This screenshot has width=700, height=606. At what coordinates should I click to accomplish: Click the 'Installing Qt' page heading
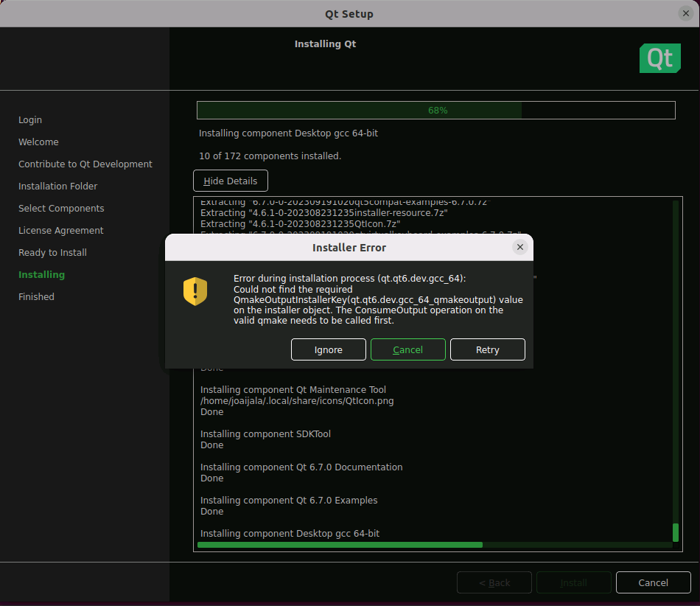point(326,43)
